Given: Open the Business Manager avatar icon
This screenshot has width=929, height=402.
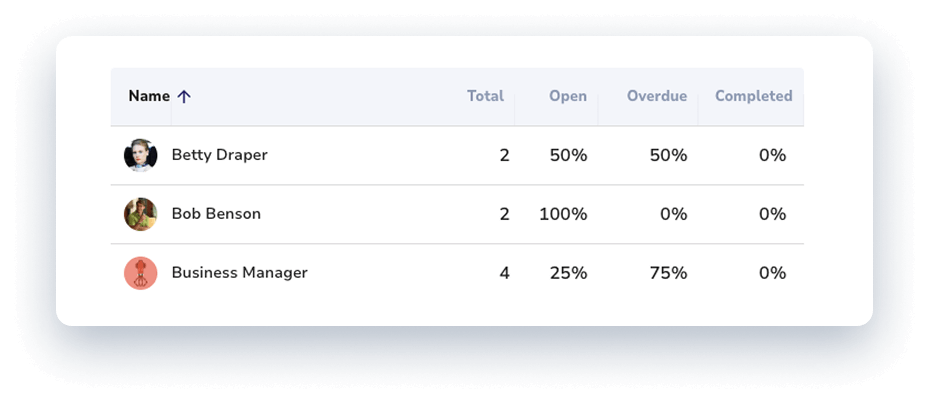Looking at the screenshot, I should click(140, 273).
